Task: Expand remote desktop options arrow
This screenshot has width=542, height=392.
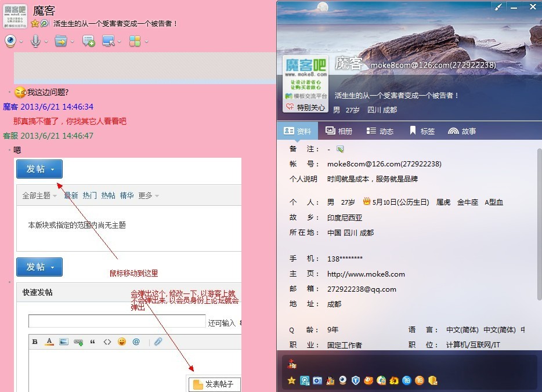Action: (120, 42)
